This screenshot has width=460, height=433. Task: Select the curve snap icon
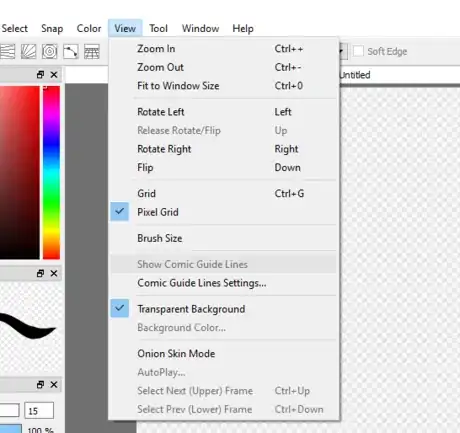[x=71, y=52]
